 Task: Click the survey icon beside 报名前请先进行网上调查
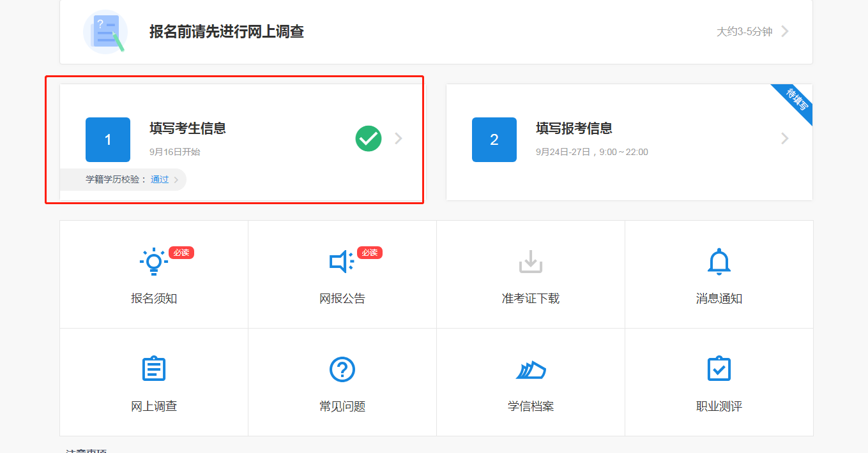tap(105, 31)
